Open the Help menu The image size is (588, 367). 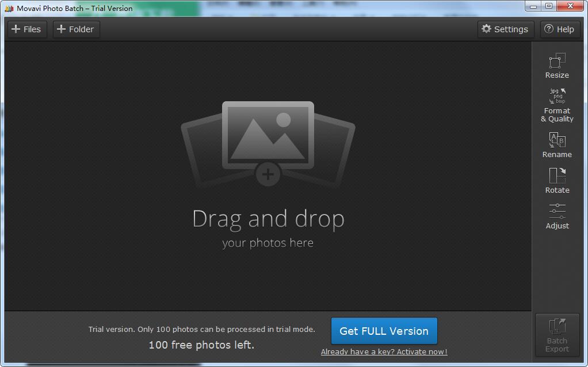click(x=559, y=29)
